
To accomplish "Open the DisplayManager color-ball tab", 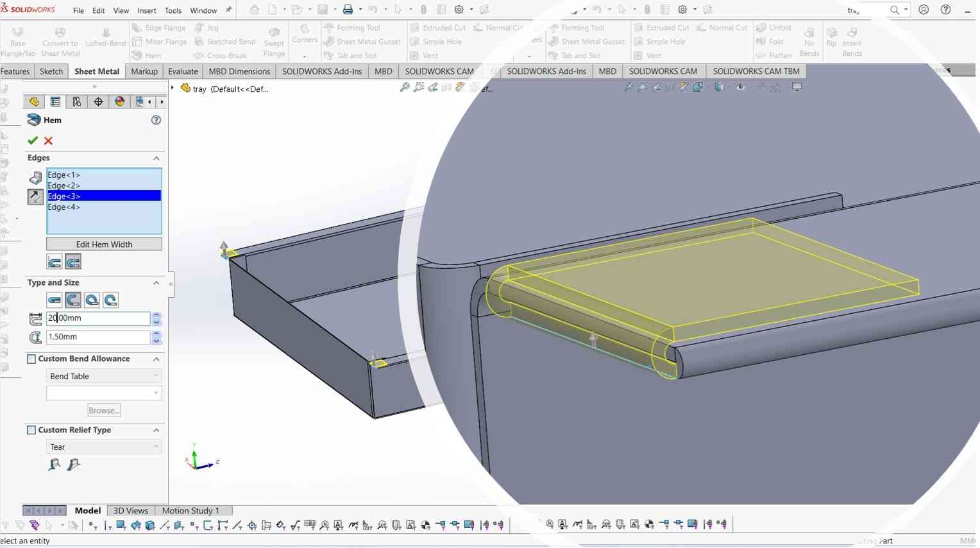I will click(119, 101).
